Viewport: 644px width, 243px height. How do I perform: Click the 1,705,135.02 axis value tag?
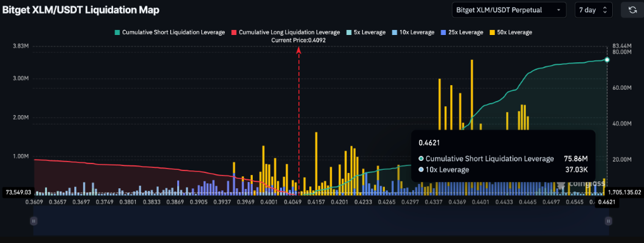(624, 192)
